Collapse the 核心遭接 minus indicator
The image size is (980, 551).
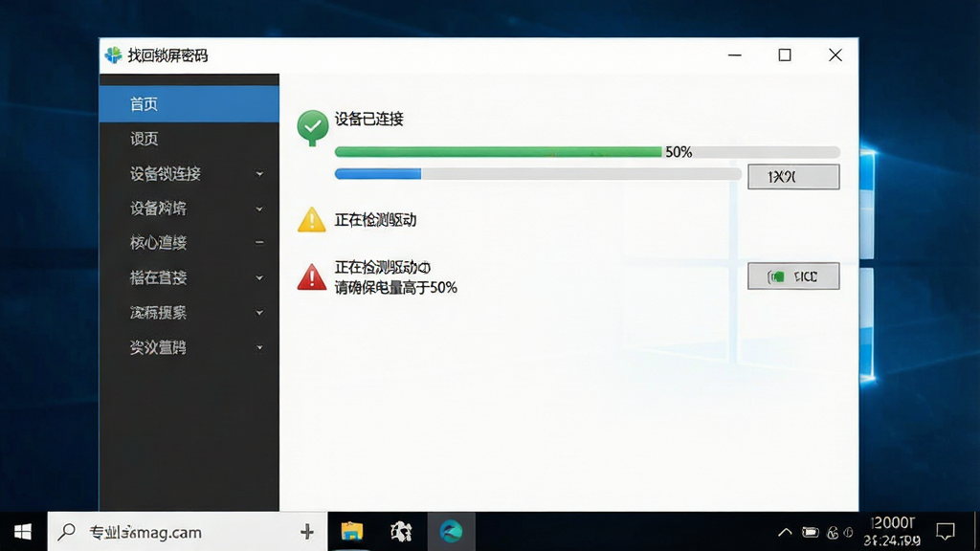pos(259,242)
